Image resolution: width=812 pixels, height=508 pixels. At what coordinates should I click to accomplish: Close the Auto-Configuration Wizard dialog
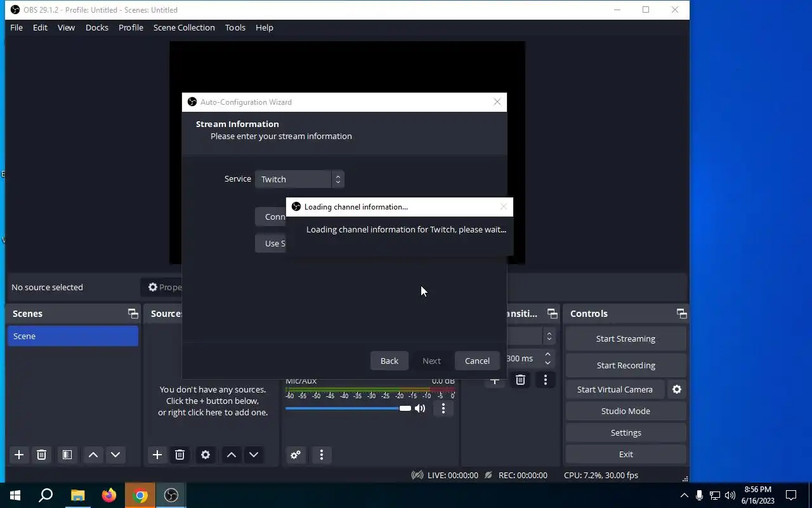point(497,102)
